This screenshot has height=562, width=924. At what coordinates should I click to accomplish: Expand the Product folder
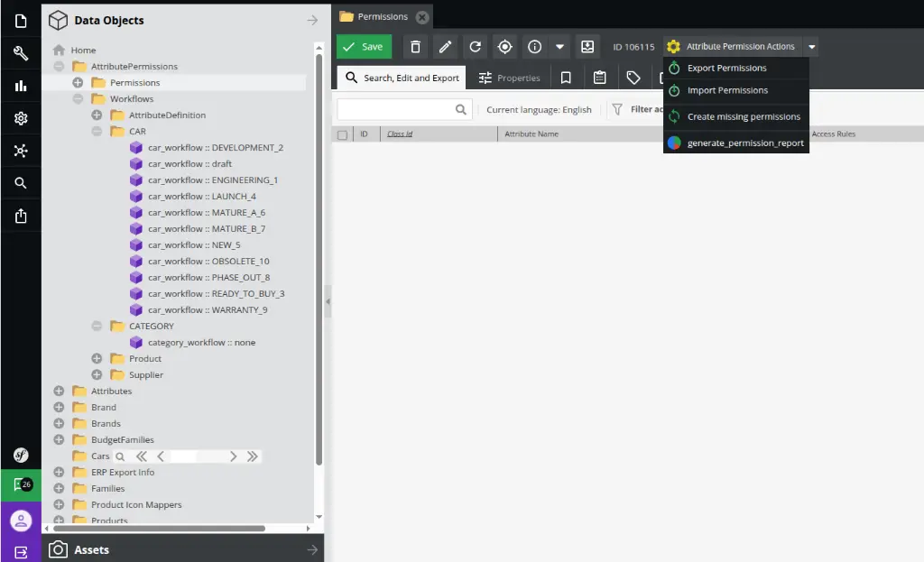point(97,359)
